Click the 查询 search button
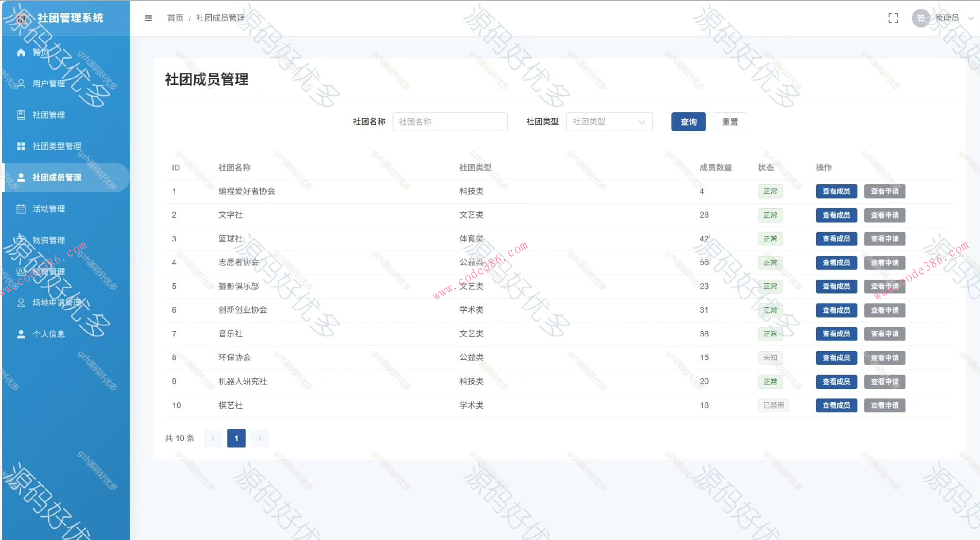This screenshot has height=540, width=980. click(x=688, y=121)
